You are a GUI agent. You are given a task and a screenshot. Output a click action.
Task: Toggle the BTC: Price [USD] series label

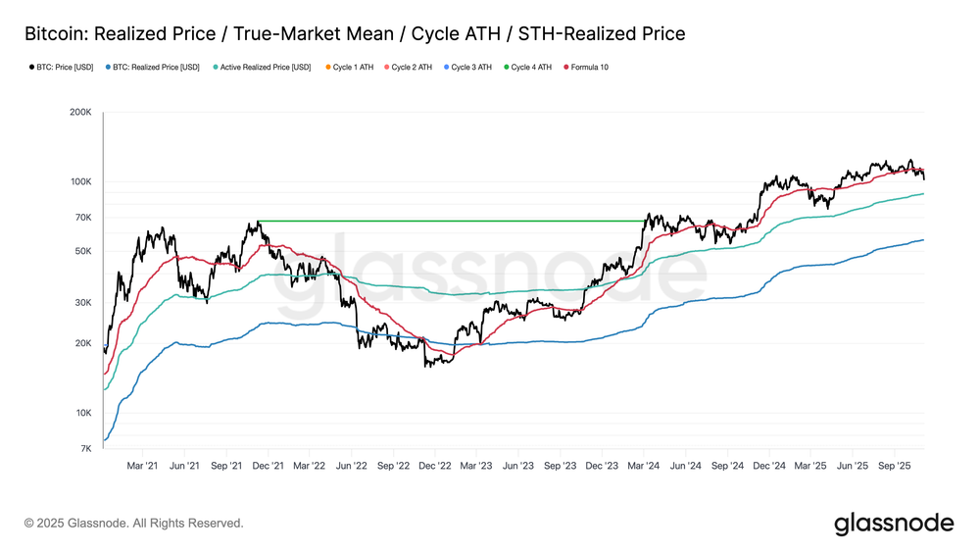[x=65, y=68]
